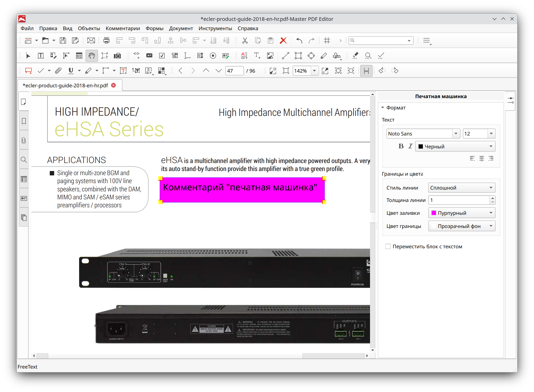The width and height of the screenshot is (534, 392).
Task: Redo the last undone action
Action: pos(311,40)
